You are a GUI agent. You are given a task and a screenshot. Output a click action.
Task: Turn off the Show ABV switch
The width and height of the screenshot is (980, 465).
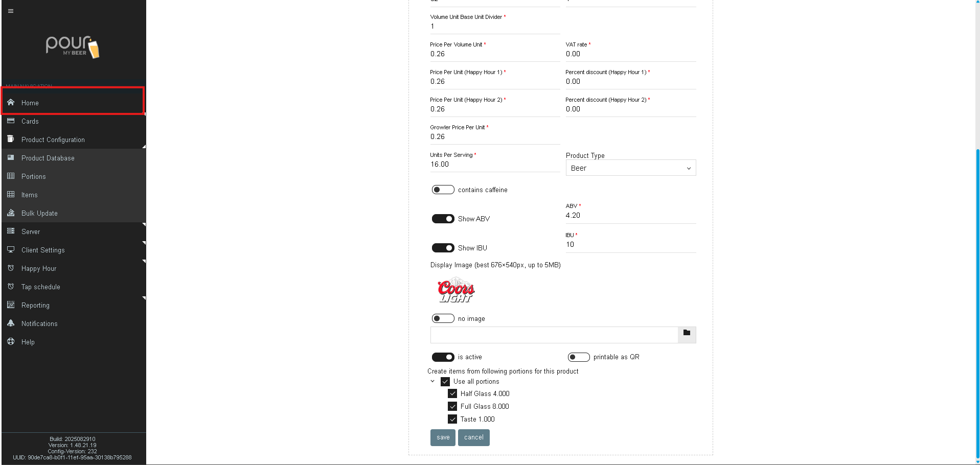pos(443,219)
